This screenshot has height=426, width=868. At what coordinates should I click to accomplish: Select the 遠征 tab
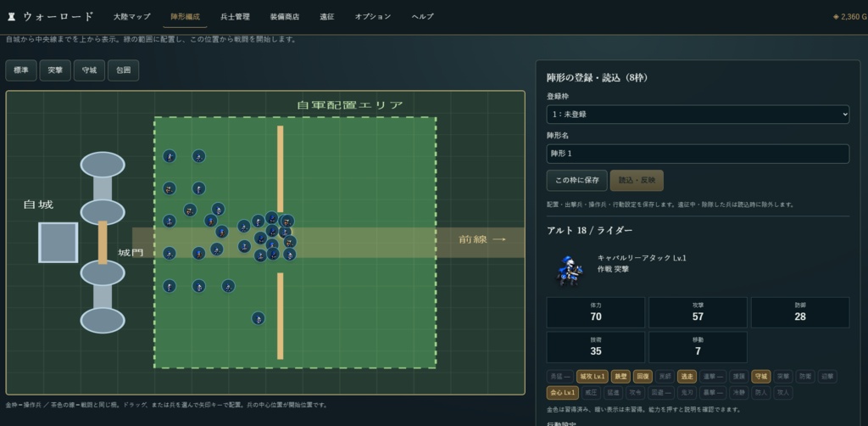(x=327, y=17)
